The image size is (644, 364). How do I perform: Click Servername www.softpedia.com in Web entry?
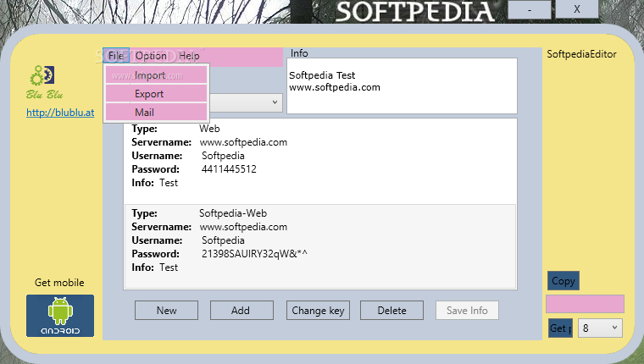[x=243, y=142]
